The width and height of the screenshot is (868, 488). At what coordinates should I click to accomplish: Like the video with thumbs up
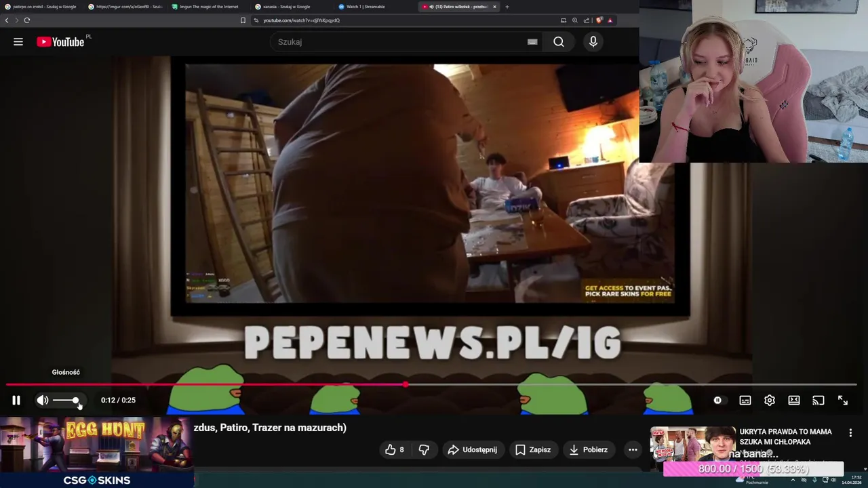point(395,449)
